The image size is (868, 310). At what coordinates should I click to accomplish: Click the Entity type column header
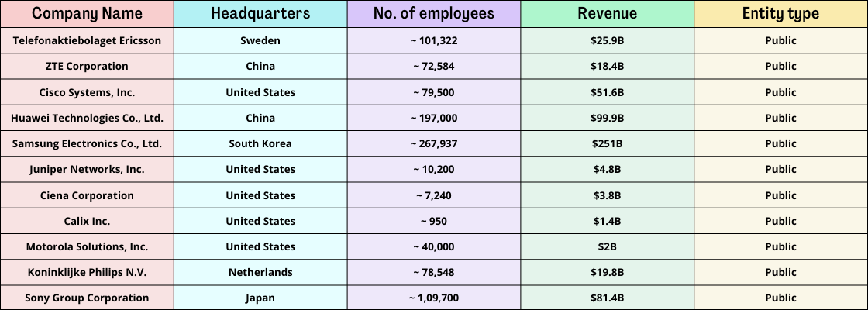[x=780, y=14]
